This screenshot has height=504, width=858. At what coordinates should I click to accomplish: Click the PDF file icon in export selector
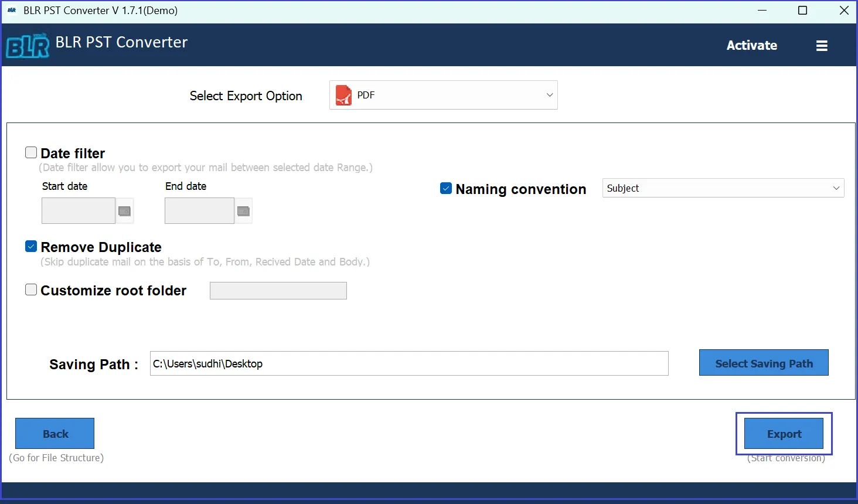pyautogui.click(x=344, y=94)
